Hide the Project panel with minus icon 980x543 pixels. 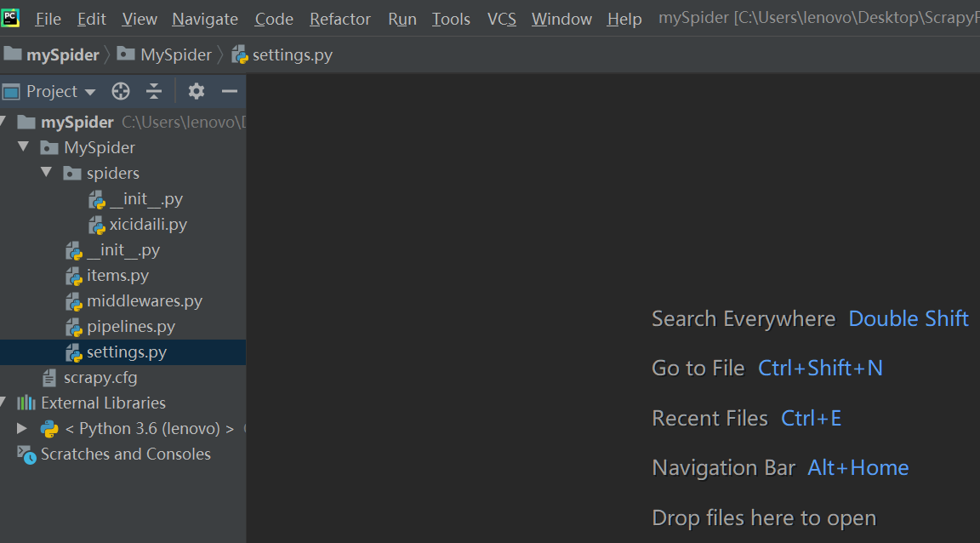point(230,91)
